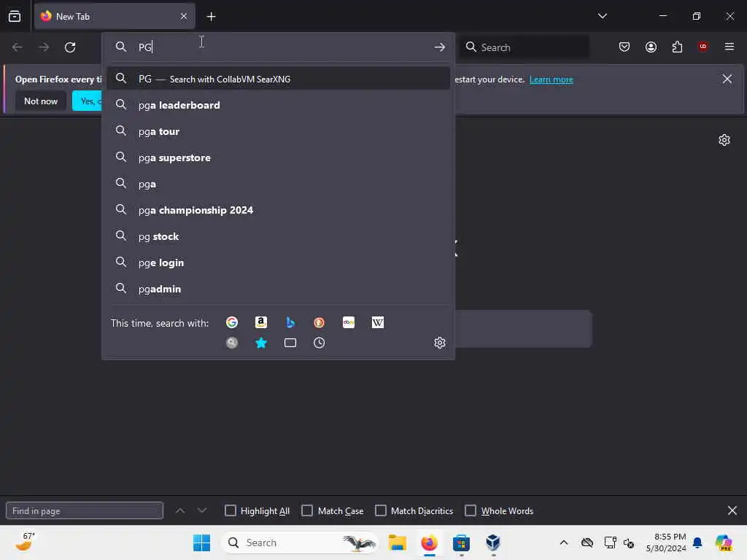Click the Find in page field

pos(85,510)
